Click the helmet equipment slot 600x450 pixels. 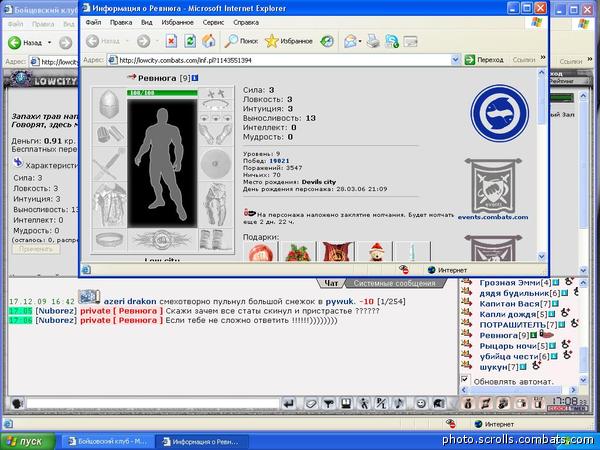tap(109, 104)
